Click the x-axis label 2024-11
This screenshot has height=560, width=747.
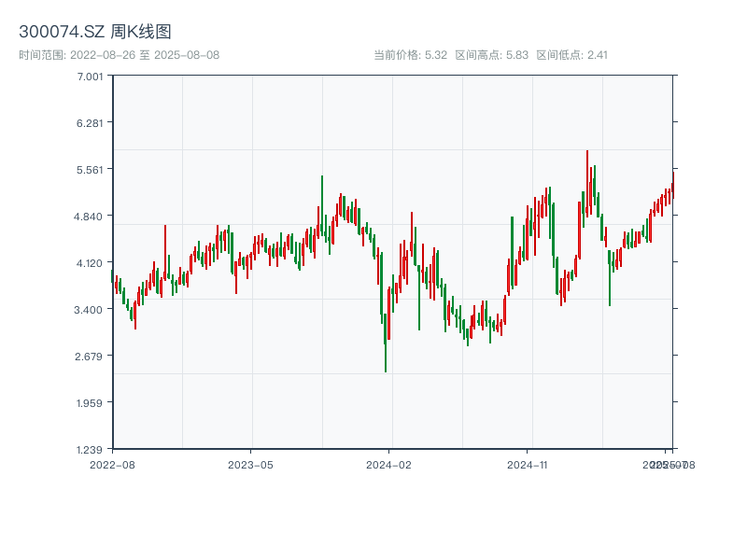tap(527, 465)
